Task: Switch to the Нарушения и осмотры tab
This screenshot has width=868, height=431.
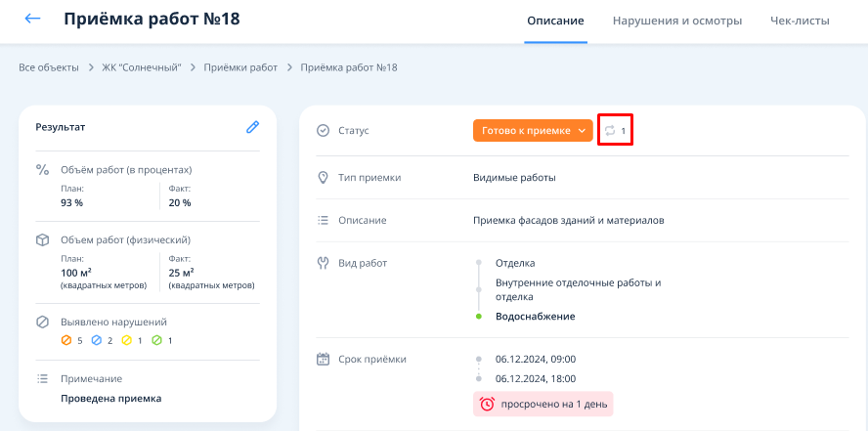Action: click(x=676, y=21)
